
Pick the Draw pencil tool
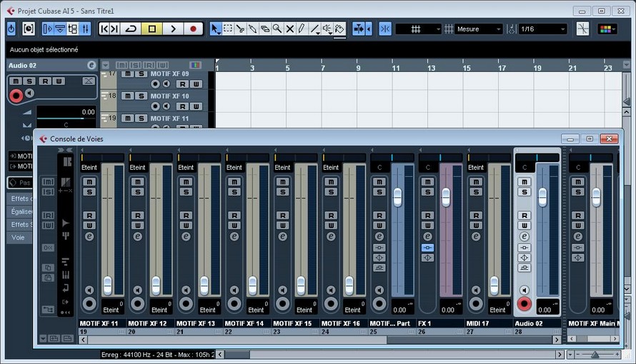click(302, 29)
